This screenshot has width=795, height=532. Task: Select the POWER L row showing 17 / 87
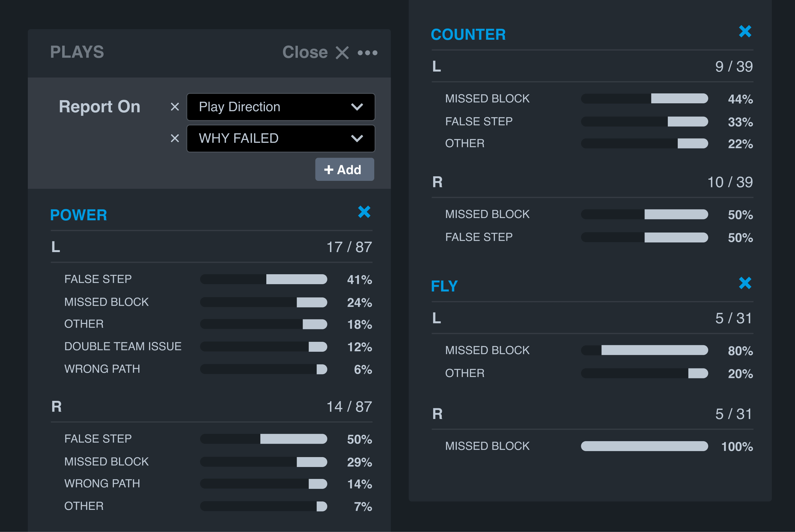click(212, 247)
